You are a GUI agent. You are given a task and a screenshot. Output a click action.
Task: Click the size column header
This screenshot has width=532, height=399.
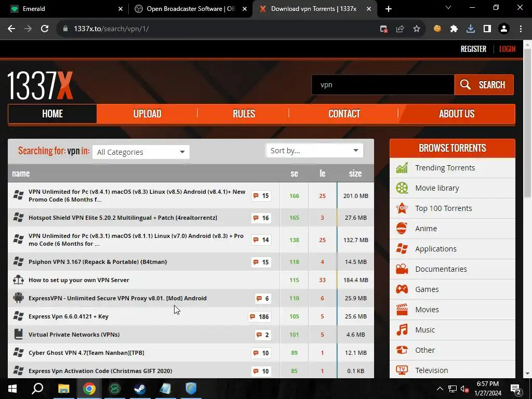point(355,174)
